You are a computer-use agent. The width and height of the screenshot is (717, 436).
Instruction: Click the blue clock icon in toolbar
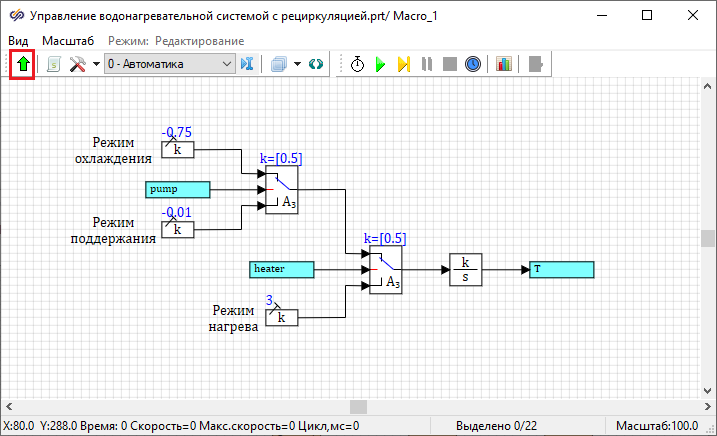coord(473,64)
